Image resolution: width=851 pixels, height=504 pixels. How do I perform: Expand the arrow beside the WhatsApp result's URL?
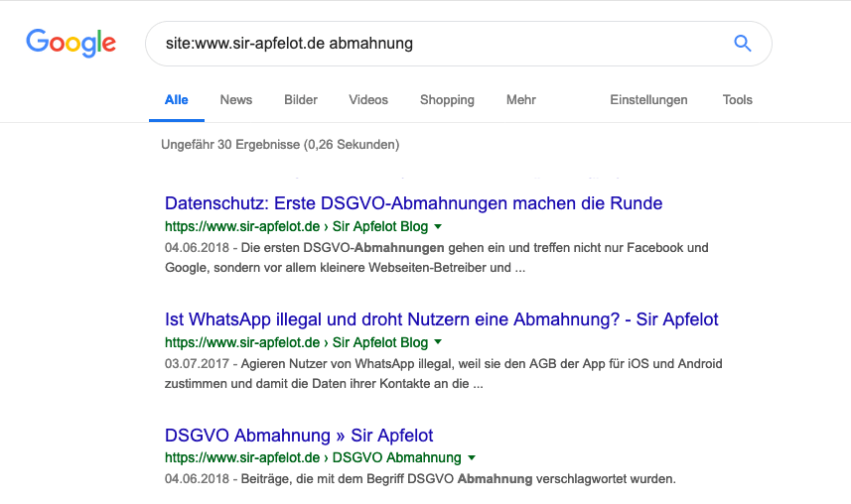tap(439, 343)
